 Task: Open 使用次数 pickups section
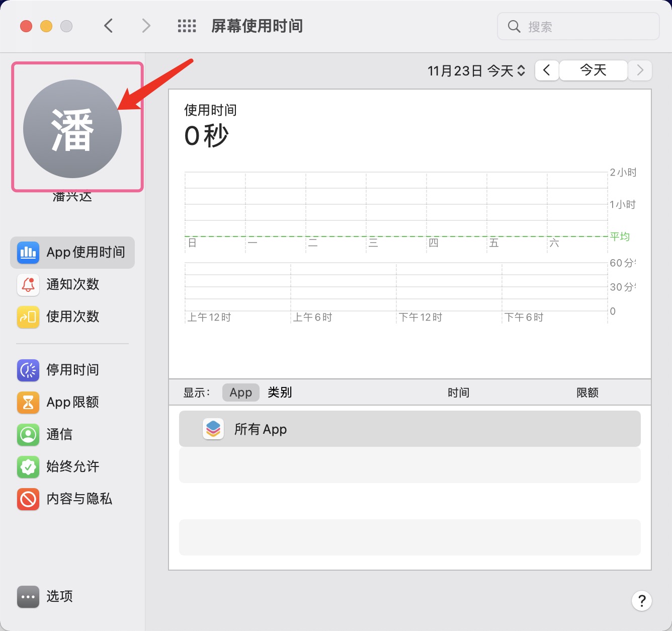pos(72,317)
